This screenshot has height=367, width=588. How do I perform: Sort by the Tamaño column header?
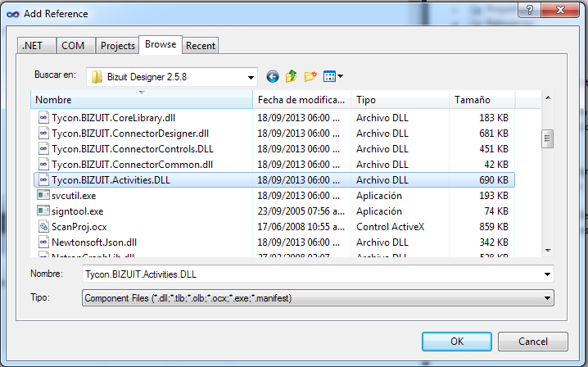(x=482, y=100)
